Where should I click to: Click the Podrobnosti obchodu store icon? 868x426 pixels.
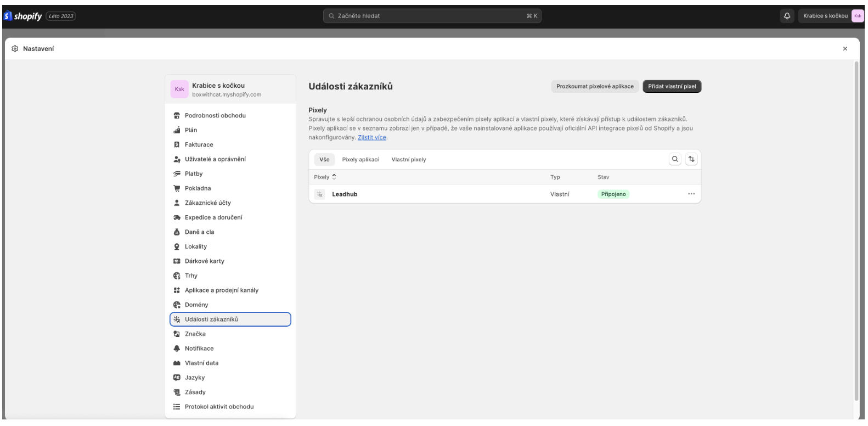click(x=177, y=115)
